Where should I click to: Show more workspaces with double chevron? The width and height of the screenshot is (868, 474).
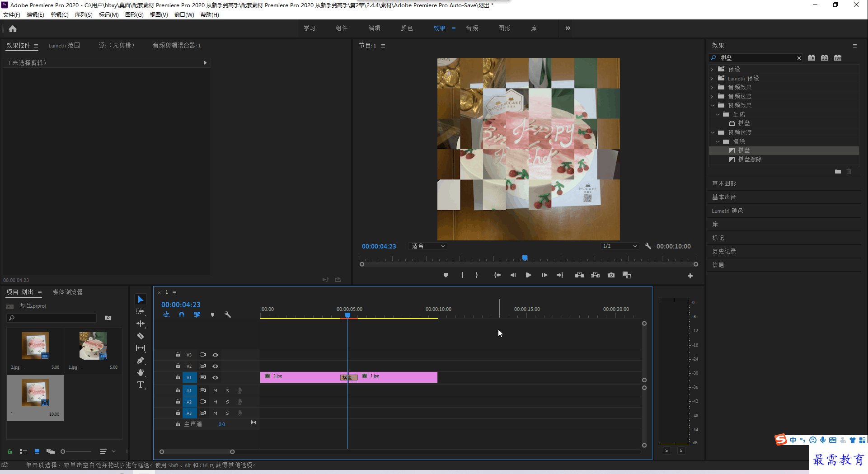coord(568,28)
